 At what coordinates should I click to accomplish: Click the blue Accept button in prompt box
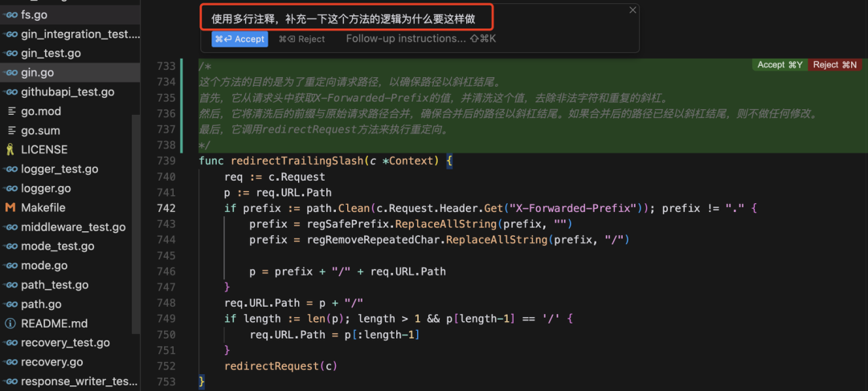(x=240, y=39)
